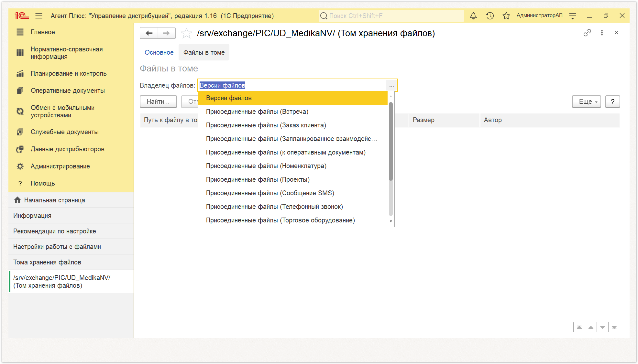Go back with the left arrow
This screenshot has width=638, height=364.
click(149, 33)
